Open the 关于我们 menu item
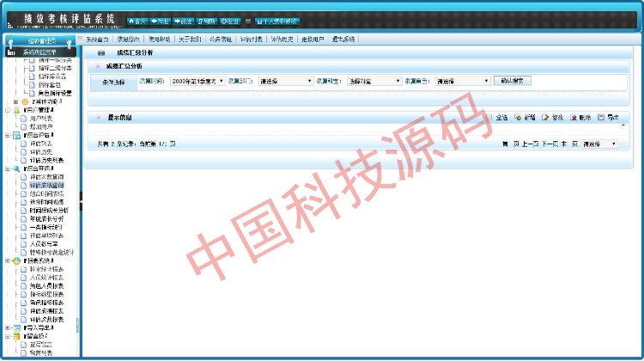Viewport: 644px width, 361px height. pyautogui.click(x=190, y=40)
